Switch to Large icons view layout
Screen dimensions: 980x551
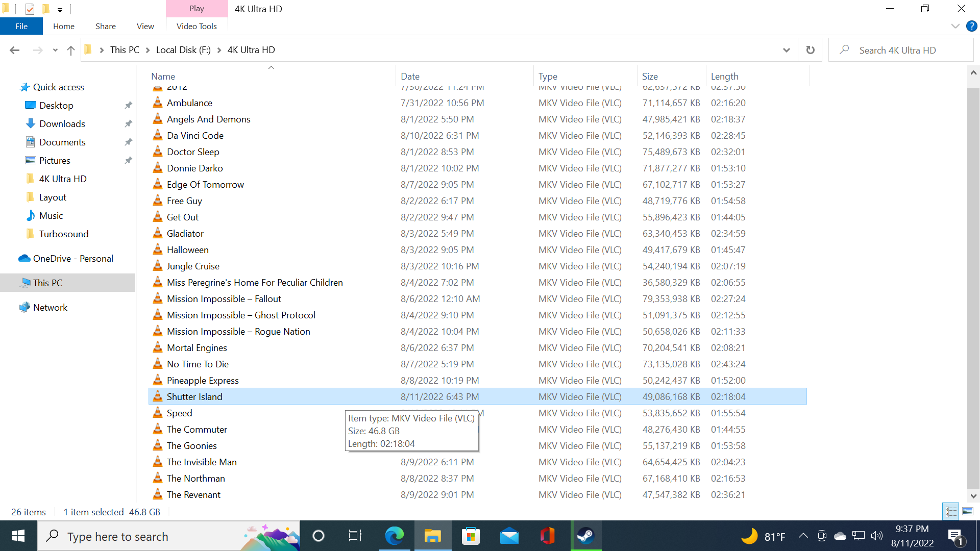click(968, 511)
